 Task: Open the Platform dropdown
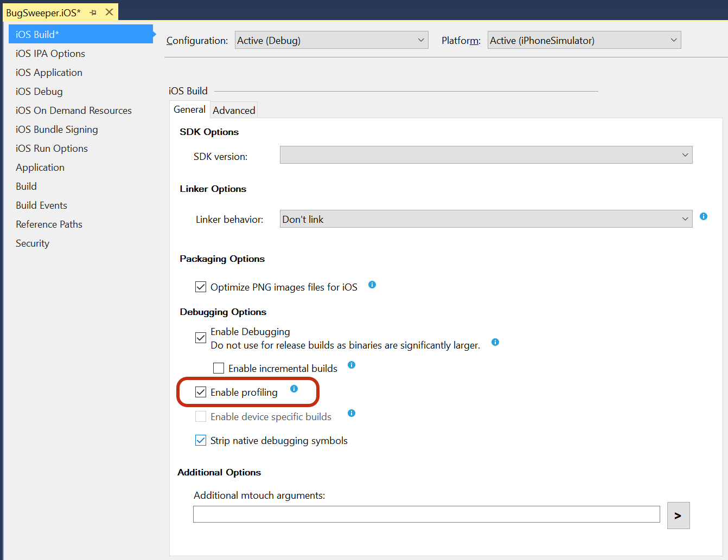(x=584, y=40)
